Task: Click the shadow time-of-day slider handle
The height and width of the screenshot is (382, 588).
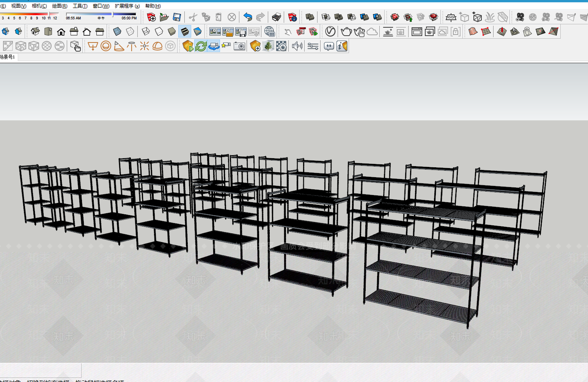Action: [112, 14]
